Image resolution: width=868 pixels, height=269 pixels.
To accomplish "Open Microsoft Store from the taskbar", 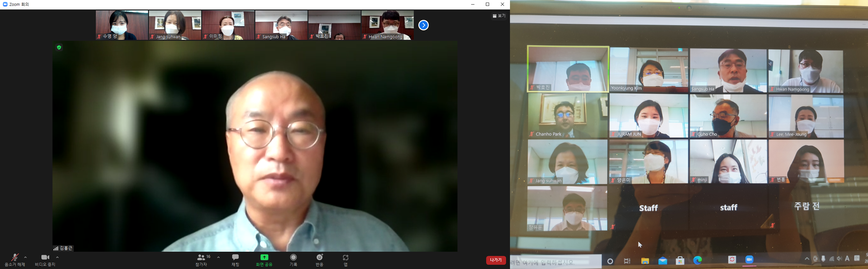I will (x=680, y=261).
